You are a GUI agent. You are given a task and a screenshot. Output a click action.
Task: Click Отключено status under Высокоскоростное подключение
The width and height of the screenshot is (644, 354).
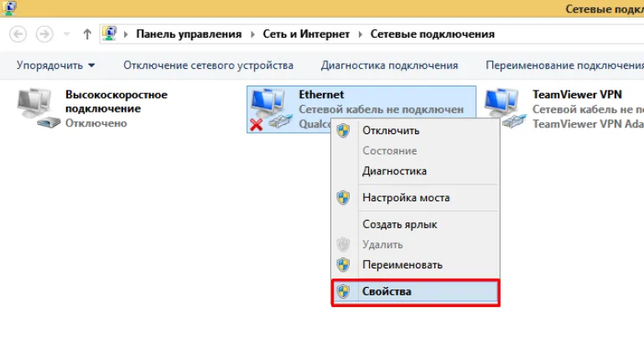pyautogui.click(x=96, y=122)
